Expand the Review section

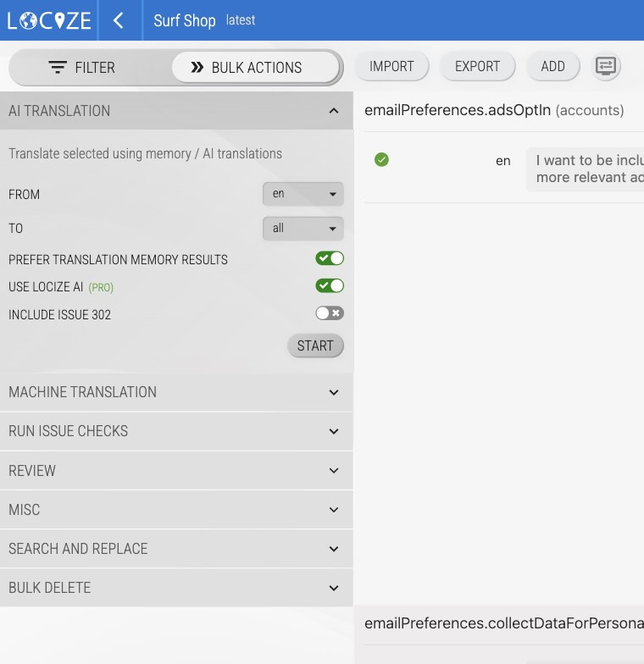click(x=175, y=471)
